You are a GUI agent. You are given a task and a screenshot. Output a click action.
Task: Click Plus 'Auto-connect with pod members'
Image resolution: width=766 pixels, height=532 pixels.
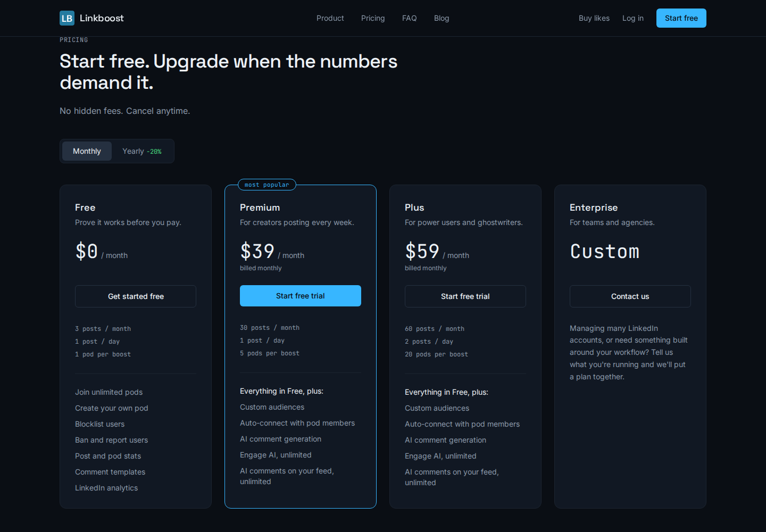tap(462, 424)
